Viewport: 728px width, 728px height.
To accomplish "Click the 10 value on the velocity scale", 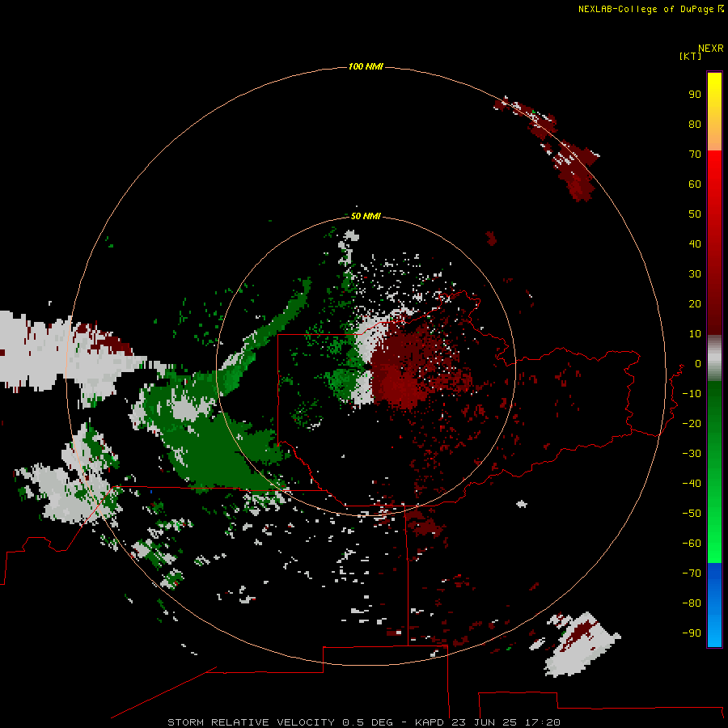I will [695, 334].
